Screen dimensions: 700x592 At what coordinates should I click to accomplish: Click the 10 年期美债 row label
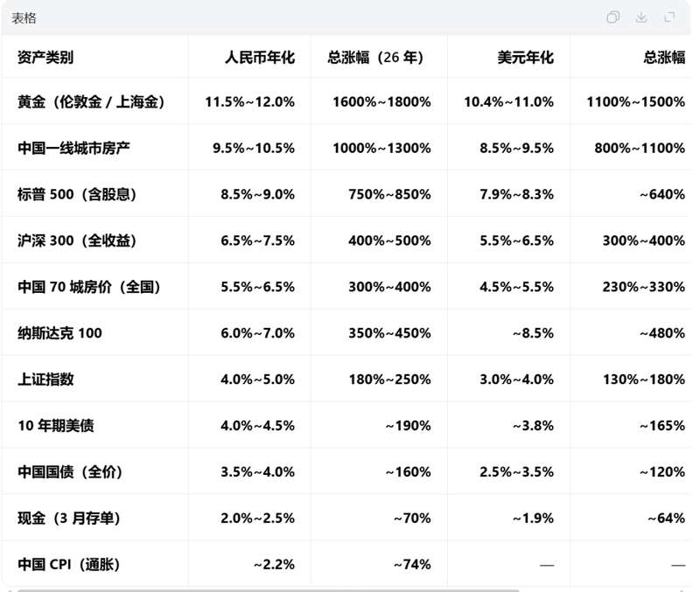(52, 426)
